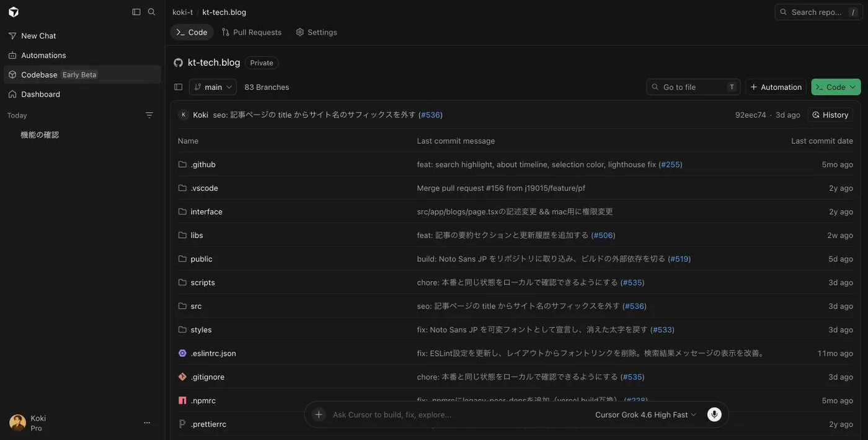The height and width of the screenshot is (440, 868).
Task: Click the interface folder icon
Action: [182, 211]
